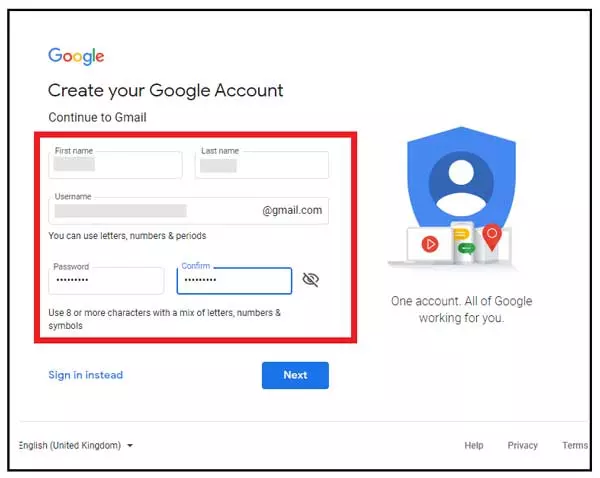Open the Terms link in footer
Viewport: 600px width, 478px height.
click(575, 445)
